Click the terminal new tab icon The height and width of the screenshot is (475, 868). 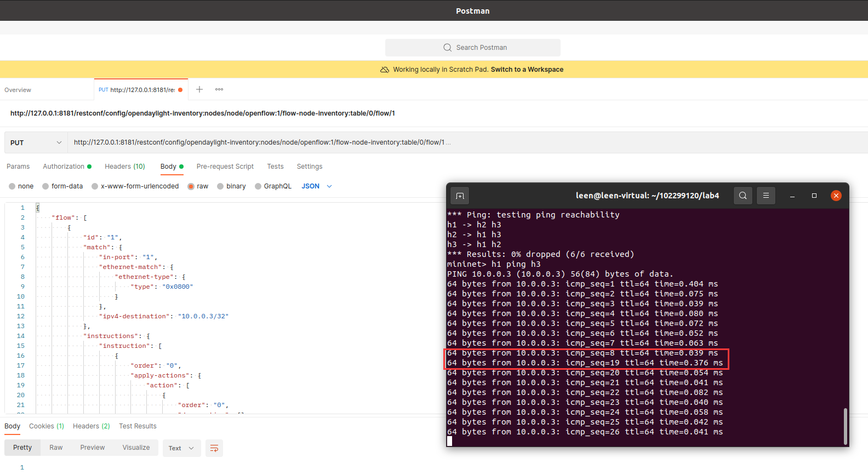[x=460, y=196]
